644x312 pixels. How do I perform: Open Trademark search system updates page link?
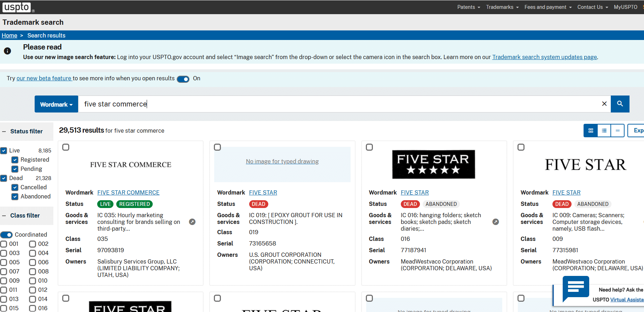coord(545,57)
